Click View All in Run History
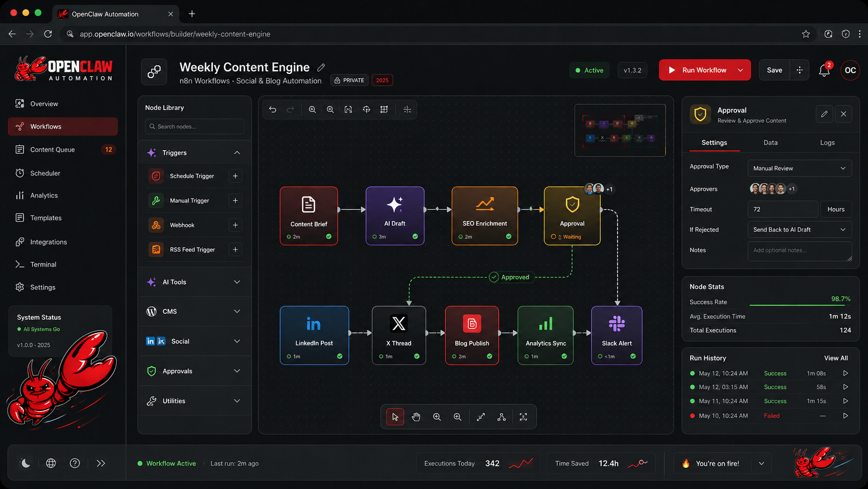Viewport: 868px width, 489px height. (x=835, y=358)
